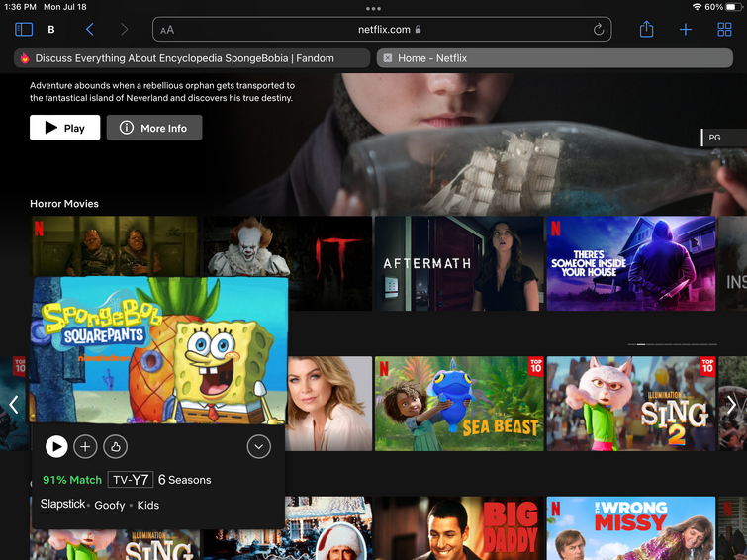Open There's Someone Inside Your House

click(631, 263)
